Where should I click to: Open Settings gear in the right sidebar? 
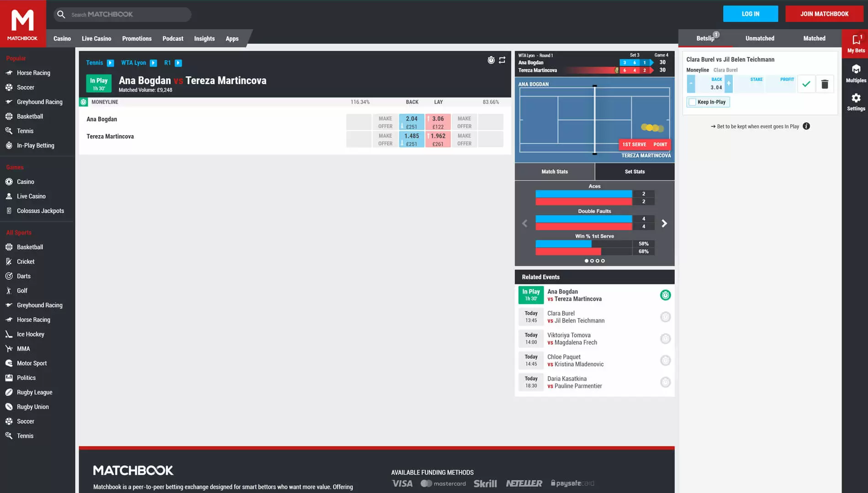[x=856, y=102]
